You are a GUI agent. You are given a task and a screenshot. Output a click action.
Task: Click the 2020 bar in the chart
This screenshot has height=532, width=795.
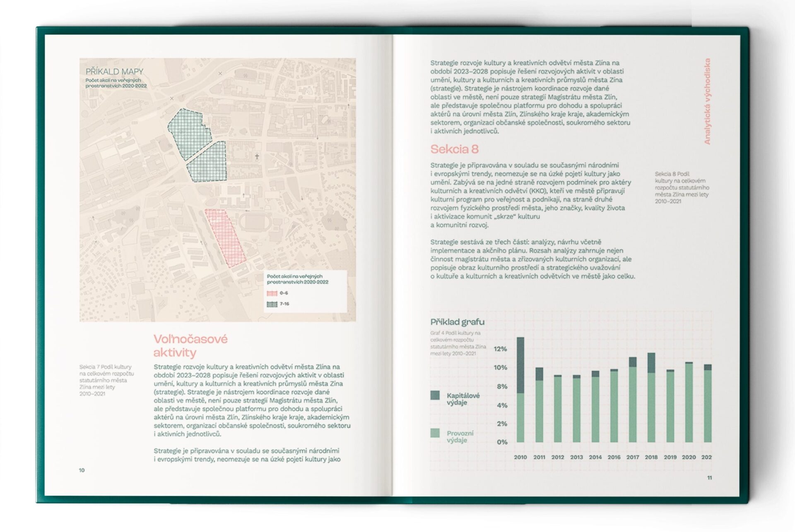(689, 402)
